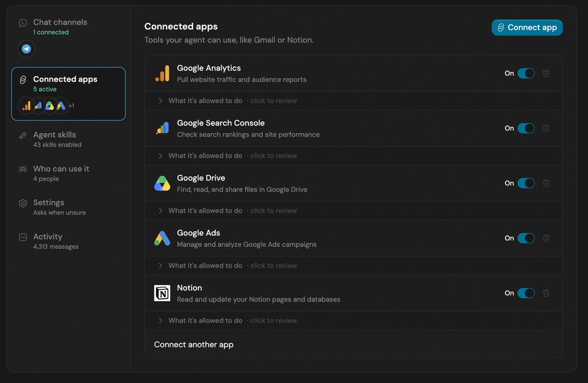Disable the Google Ads switch
Image resolution: width=588 pixels, height=383 pixels.
[x=526, y=238]
